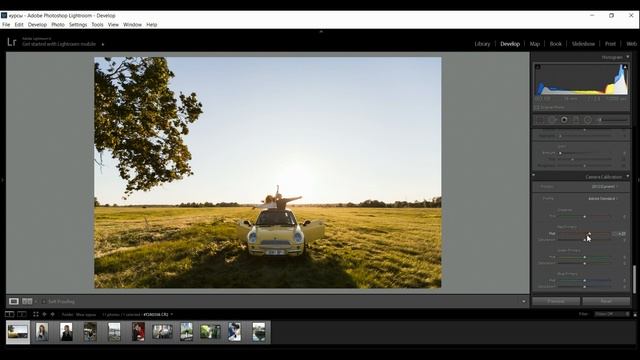The height and width of the screenshot is (360, 640).
Task: Select the first filmstrip thumbnail of car
Action: pos(18,332)
